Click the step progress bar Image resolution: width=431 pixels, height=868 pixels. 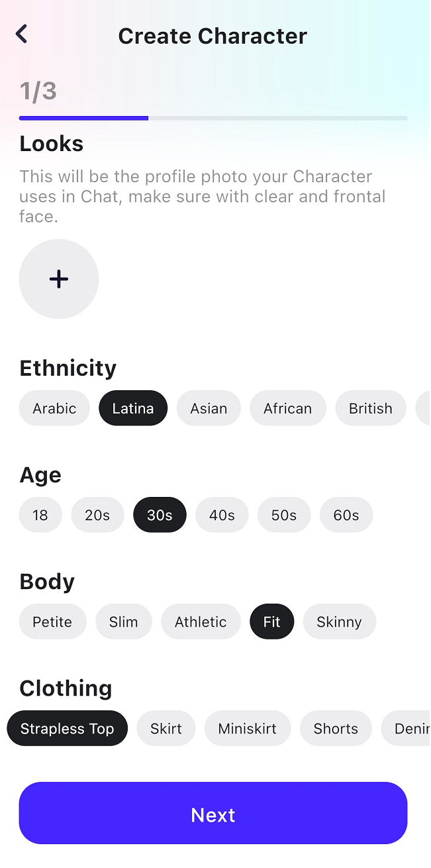pyautogui.click(x=213, y=118)
